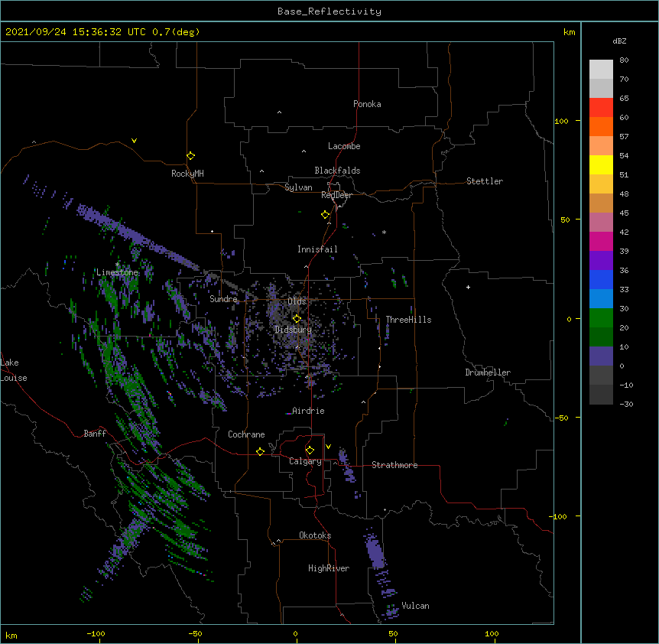Click the Cochrane city label

[246, 434]
